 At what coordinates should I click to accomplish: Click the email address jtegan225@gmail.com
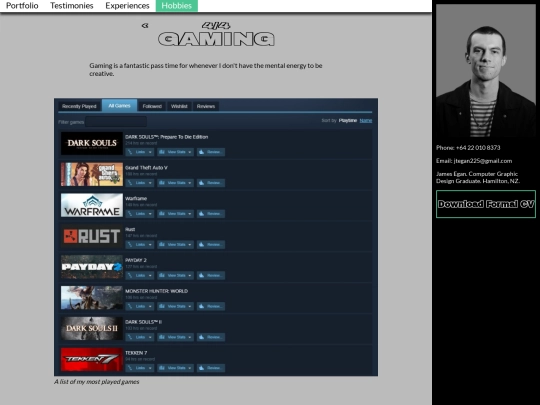[x=483, y=161]
